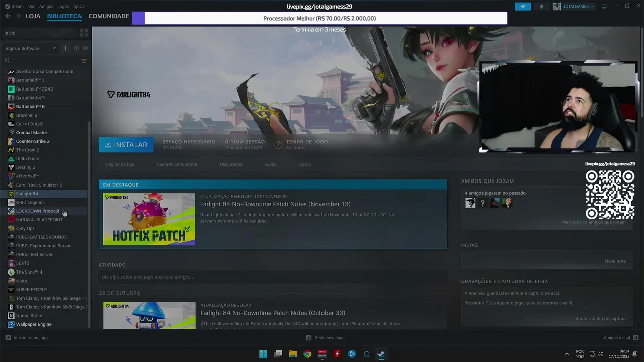Open the Ver menu
644x362 pixels.
[x=31, y=6]
